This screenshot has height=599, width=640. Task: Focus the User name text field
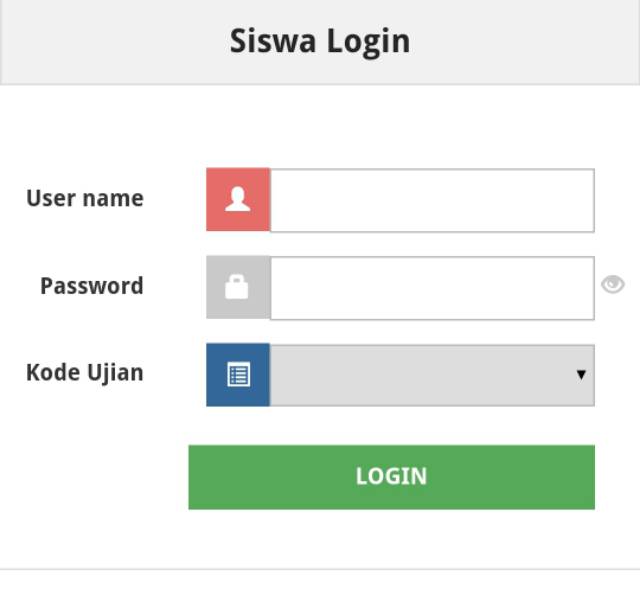click(x=432, y=200)
